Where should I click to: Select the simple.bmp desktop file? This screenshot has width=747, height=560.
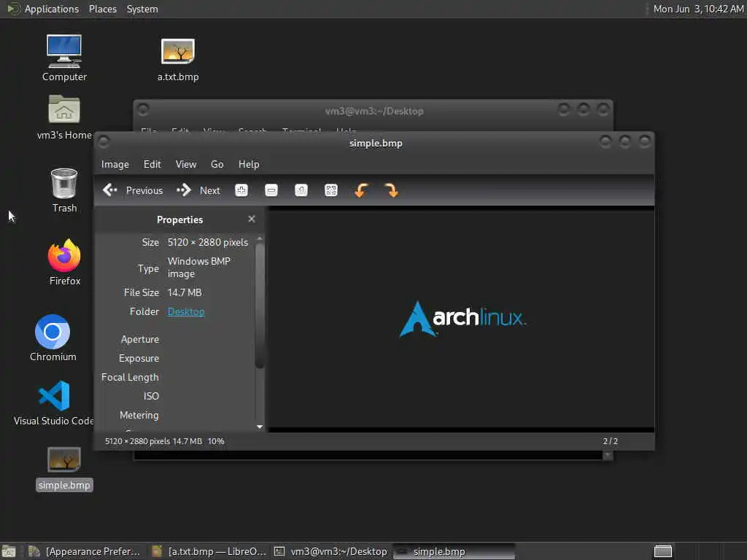point(64,469)
